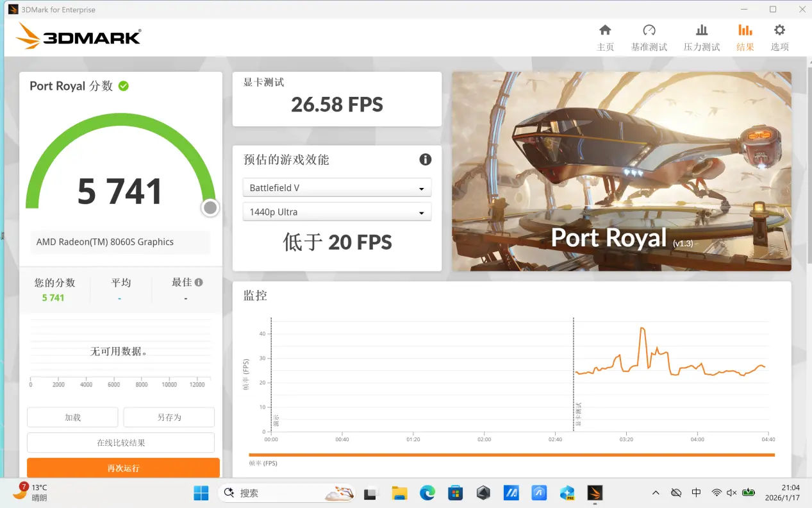This screenshot has height=508, width=812.
Task: Open File Explorer from taskbar
Action: click(x=399, y=493)
